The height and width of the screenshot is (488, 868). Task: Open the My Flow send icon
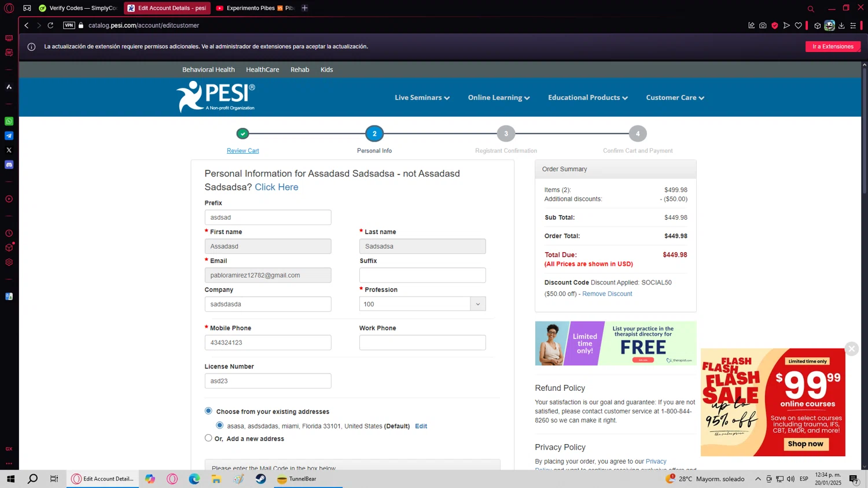pyautogui.click(x=786, y=25)
